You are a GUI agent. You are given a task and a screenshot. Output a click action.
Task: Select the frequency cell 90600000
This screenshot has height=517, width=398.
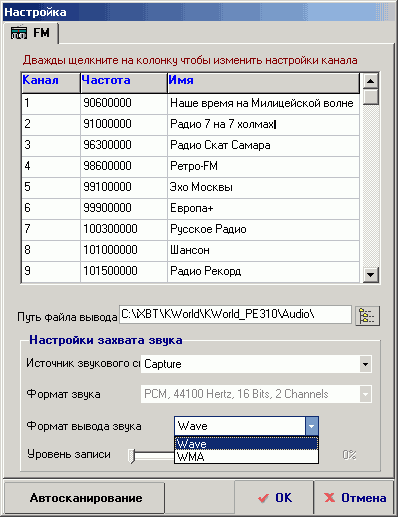(x=124, y=104)
